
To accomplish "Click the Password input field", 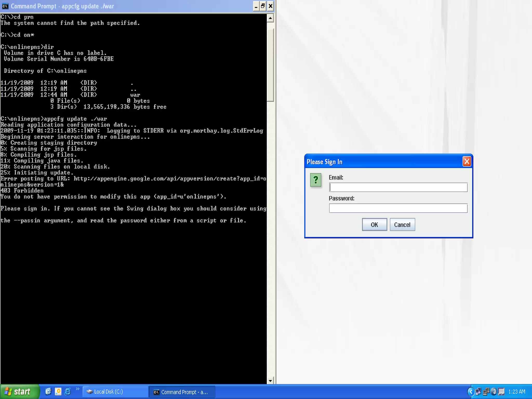I will 398,208.
